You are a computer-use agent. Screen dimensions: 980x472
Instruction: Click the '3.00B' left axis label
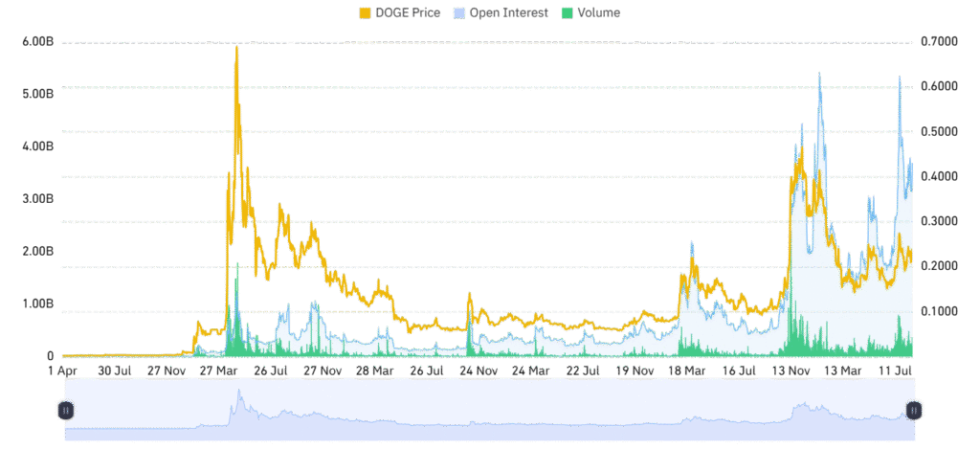tap(40, 199)
